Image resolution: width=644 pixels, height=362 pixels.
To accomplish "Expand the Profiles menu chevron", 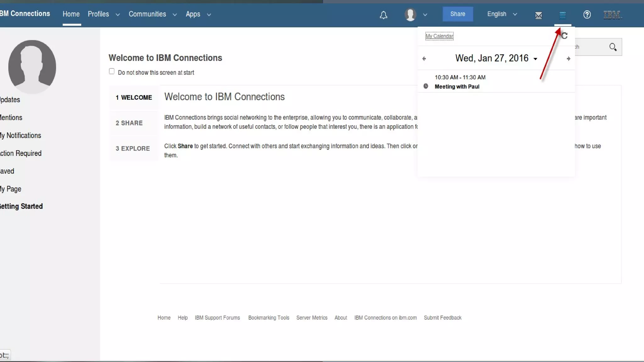I will tap(118, 14).
